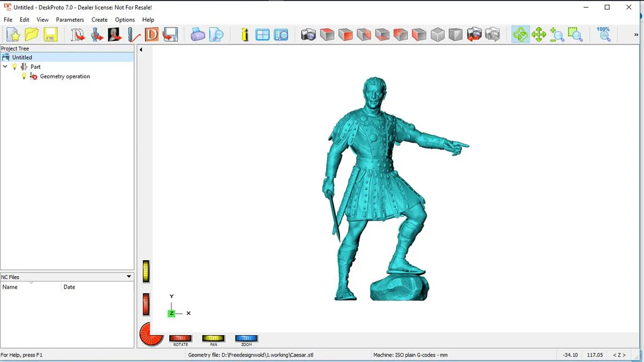Open print preview magnifier page icon
The image size is (644, 362).
pyautogui.click(x=216, y=35)
